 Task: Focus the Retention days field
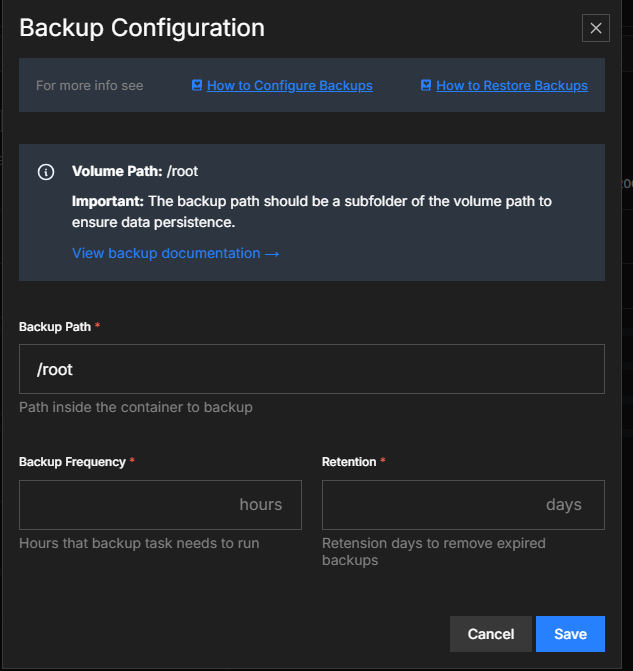tap(463, 505)
